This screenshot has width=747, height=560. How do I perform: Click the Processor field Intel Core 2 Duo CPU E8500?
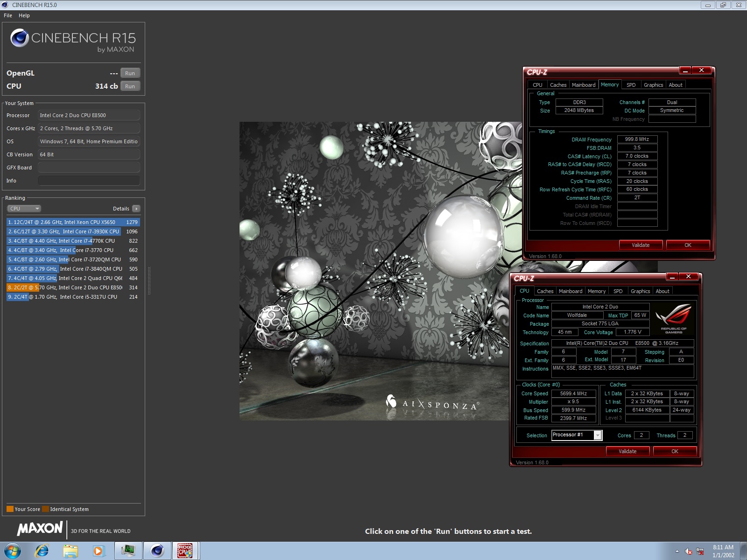coord(89,115)
